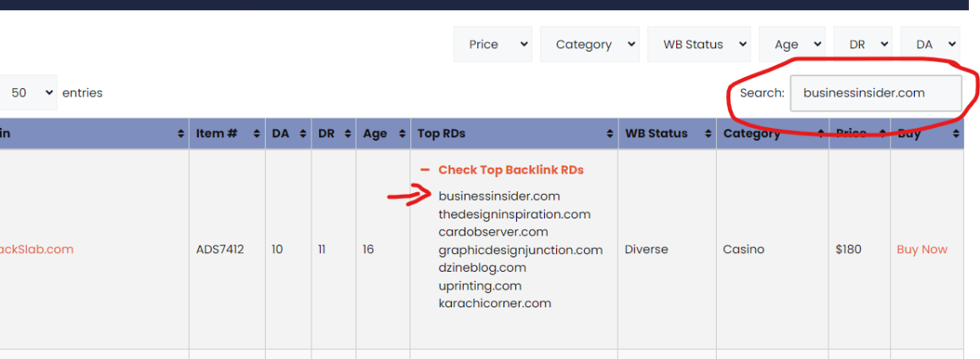Viewport: 980px width, 359px height.
Task: Select businessinsider.com in the backlink list
Action: (499, 196)
